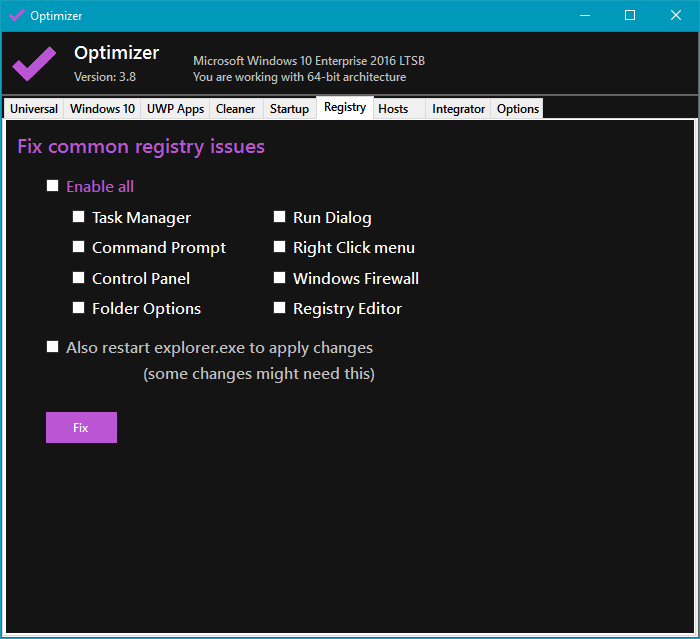This screenshot has width=700, height=639.
Task: Check the Run Dialog option
Action: pos(280,217)
